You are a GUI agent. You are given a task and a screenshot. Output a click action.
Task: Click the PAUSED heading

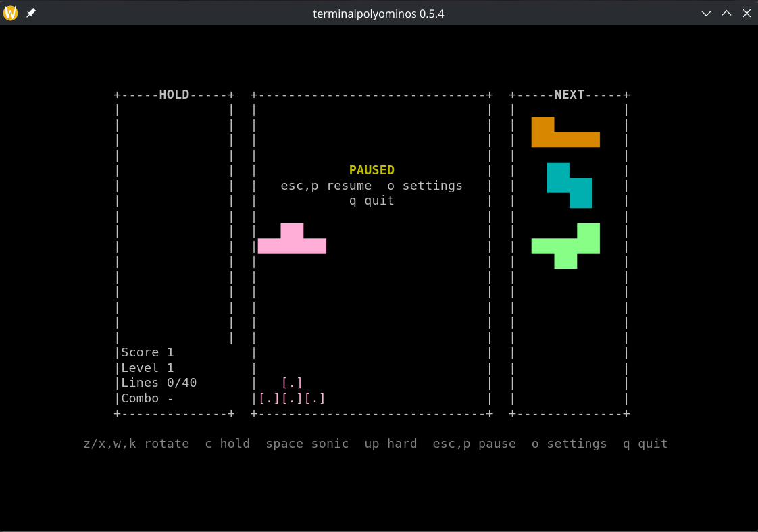coord(372,170)
